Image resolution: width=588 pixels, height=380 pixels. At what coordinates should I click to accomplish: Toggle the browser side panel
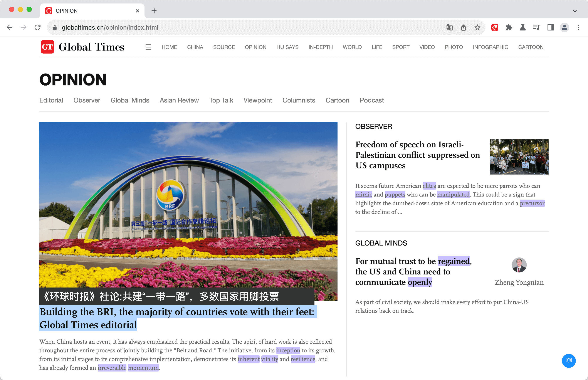pos(550,27)
